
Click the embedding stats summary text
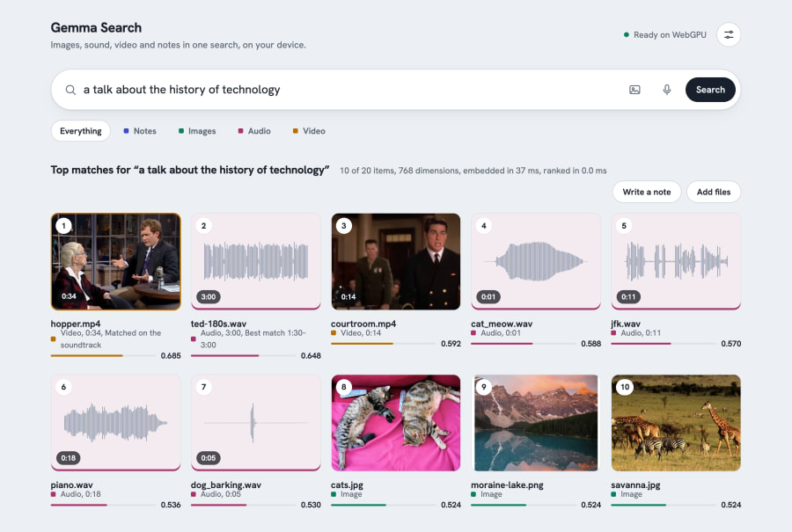473,171
